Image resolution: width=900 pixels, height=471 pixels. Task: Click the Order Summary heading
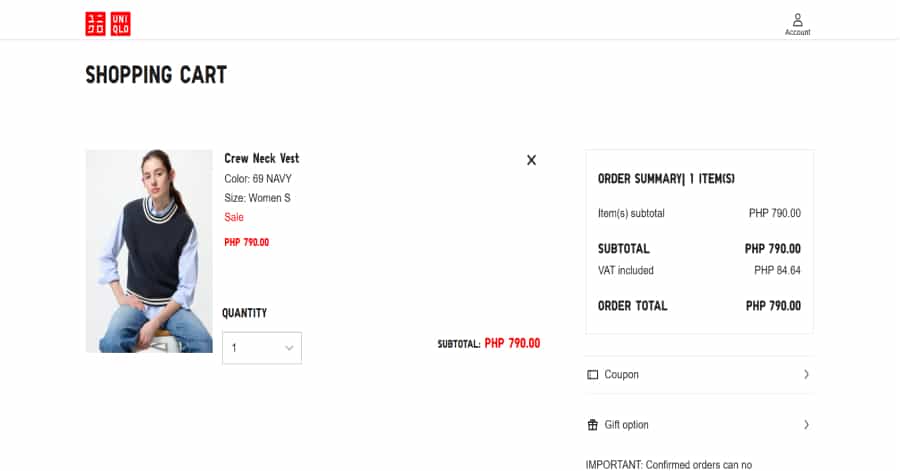666,179
